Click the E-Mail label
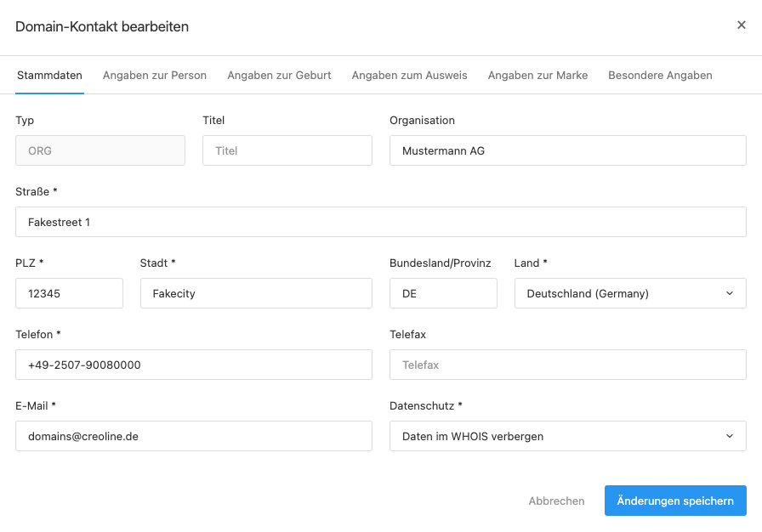The width and height of the screenshot is (762, 532). pos(36,405)
